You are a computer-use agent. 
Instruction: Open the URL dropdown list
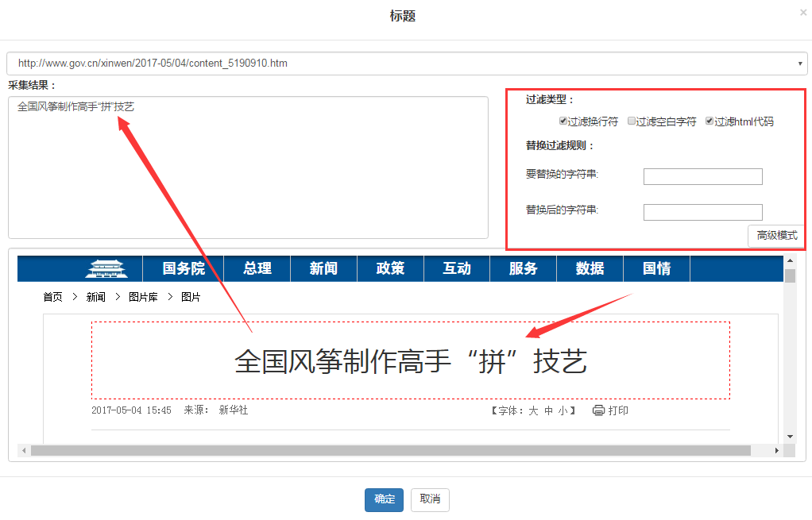click(799, 64)
